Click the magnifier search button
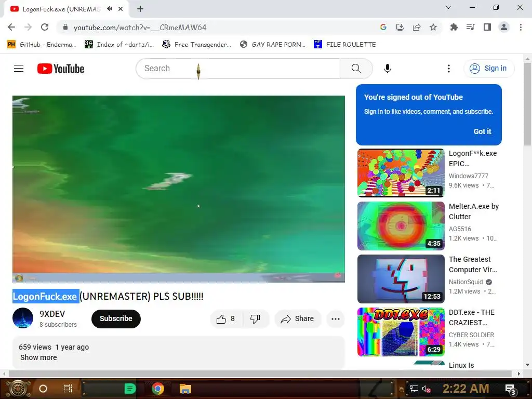The width and height of the screenshot is (532, 399). [x=356, y=69]
